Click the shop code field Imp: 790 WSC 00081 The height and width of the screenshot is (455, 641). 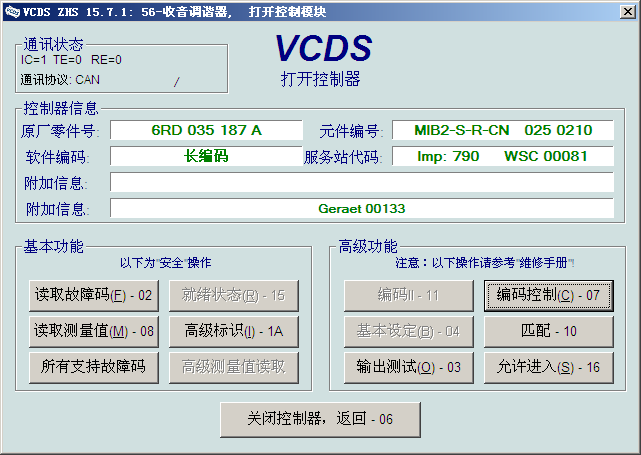pyautogui.click(x=503, y=156)
